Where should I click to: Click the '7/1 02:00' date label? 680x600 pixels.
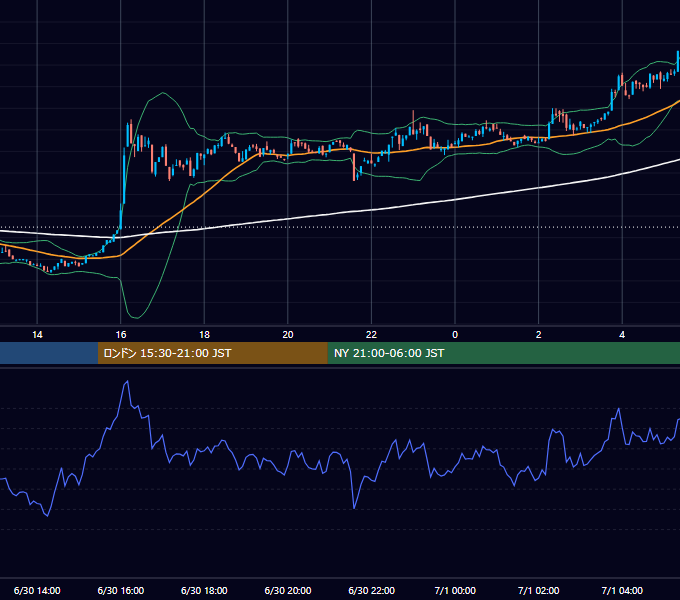(x=539, y=590)
